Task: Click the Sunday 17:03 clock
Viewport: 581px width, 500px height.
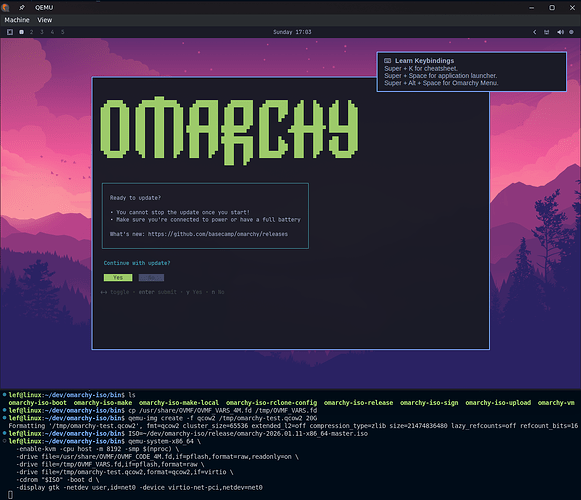Action: pyautogui.click(x=292, y=32)
